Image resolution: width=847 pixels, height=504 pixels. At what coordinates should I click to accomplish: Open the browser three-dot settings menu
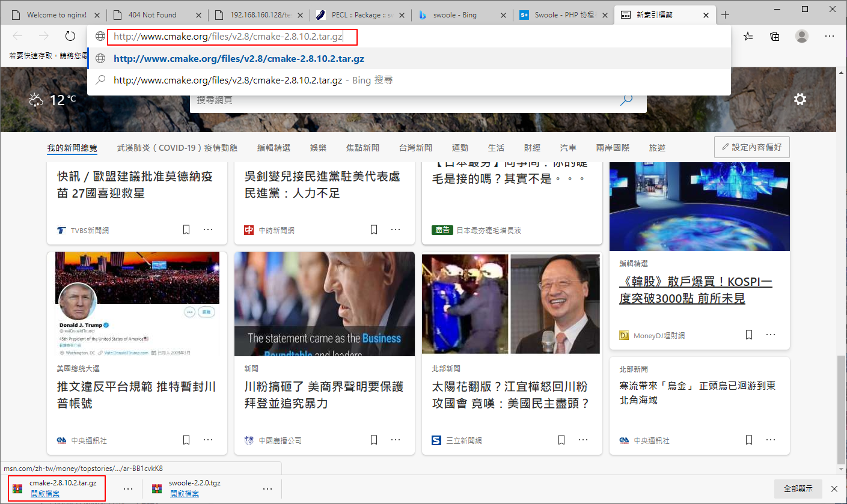tap(830, 36)
